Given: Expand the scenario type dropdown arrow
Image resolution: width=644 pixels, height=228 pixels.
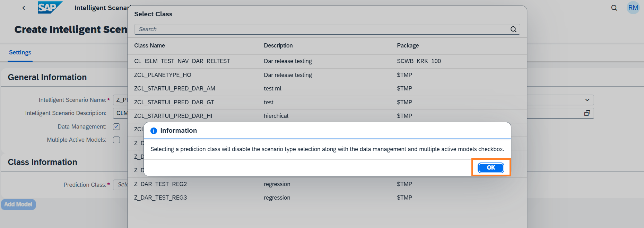Looking at the screenshot, I should point(587,100).
